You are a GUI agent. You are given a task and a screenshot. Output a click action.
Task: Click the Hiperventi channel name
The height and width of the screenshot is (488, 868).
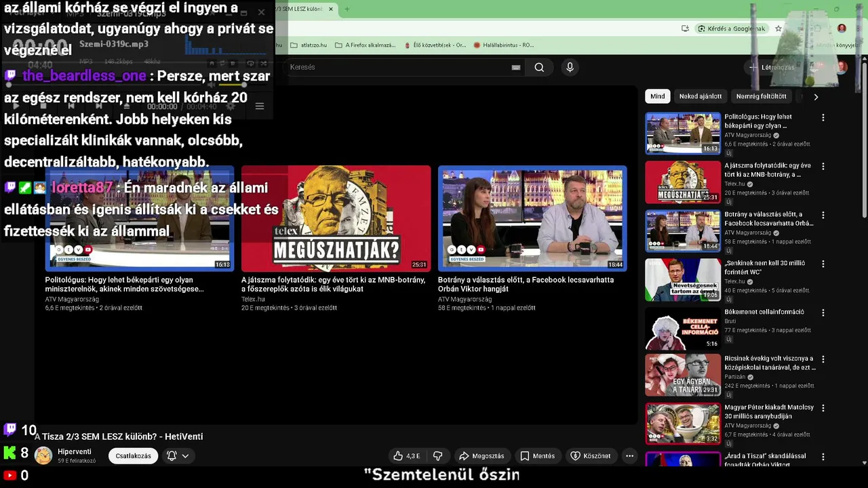tap(75, 451)
